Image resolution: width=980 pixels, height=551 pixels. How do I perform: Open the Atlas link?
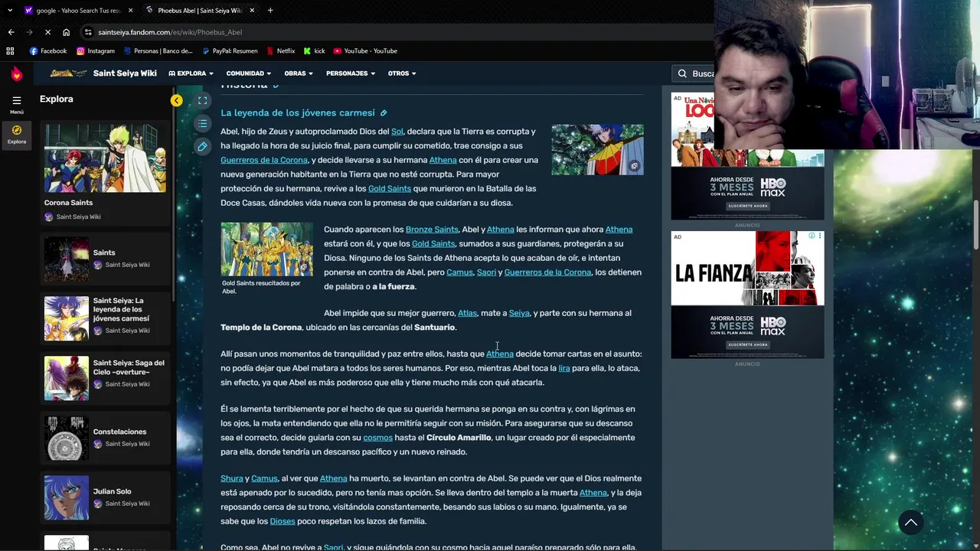click(467, 313)
